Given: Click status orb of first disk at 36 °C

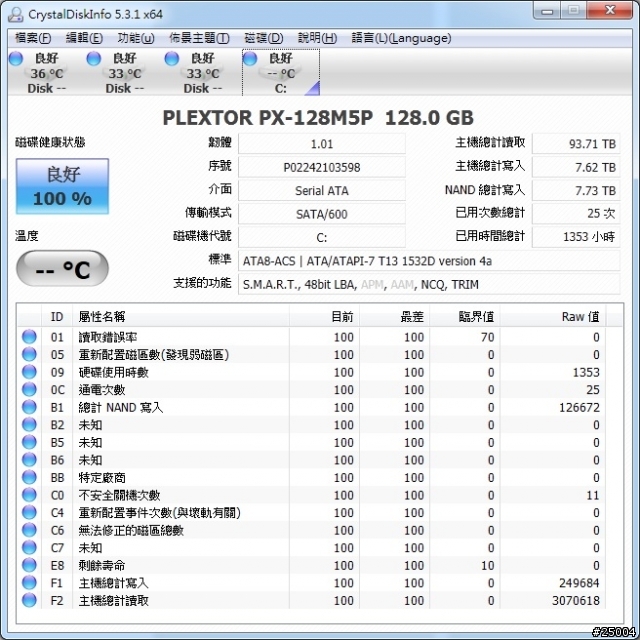Looking at the screenshot, I should pyautogui.click(x=16, y=59).
